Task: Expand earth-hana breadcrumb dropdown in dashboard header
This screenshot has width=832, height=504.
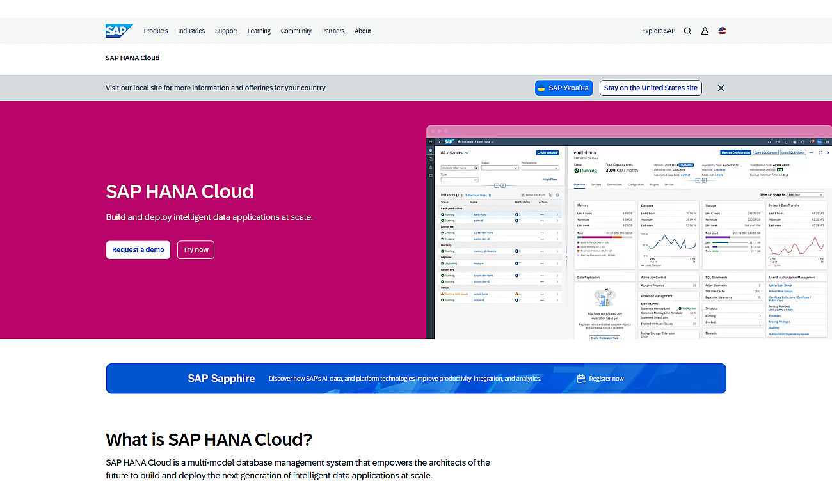Action: pyautogui.click(x=492, y=142)
